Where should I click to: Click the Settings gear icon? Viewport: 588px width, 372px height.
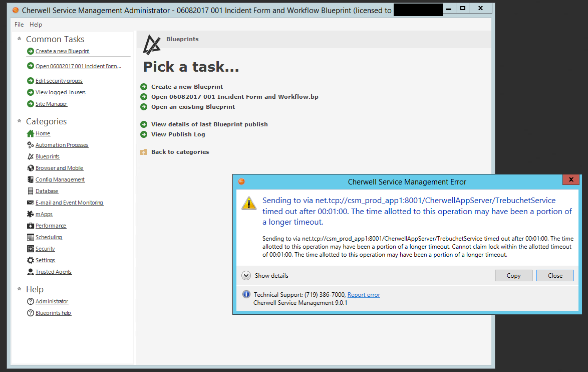(31, 260)
